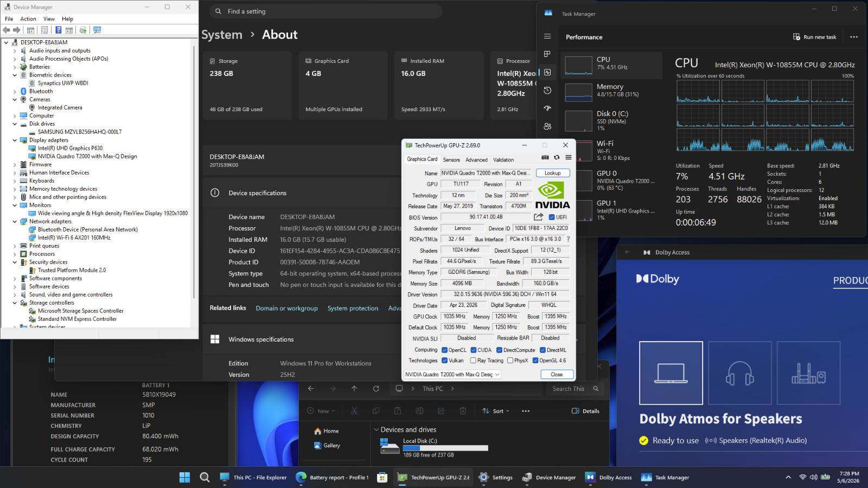The height and width of the screenshot is (488, 868).
Task: Select the home theater device in Dolby Access
Action: [x=809, y=373]
